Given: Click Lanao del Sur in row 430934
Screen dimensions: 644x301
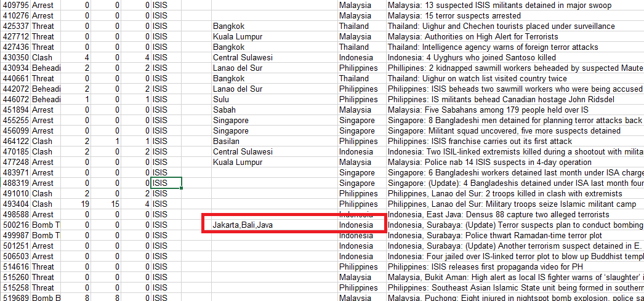Looking at the screenshot, I should pyautogui.click(x=274, y=68).
